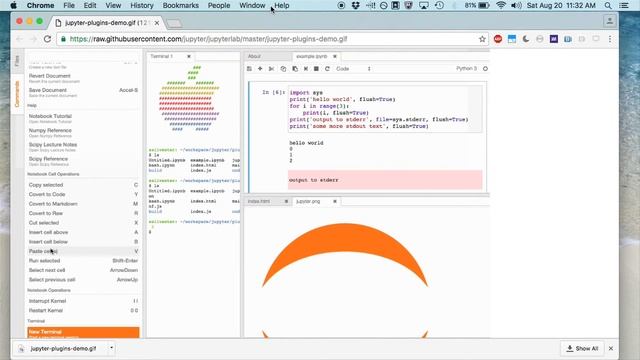Click the kernel status circle beside Python 3

click(x=485, y=69)
